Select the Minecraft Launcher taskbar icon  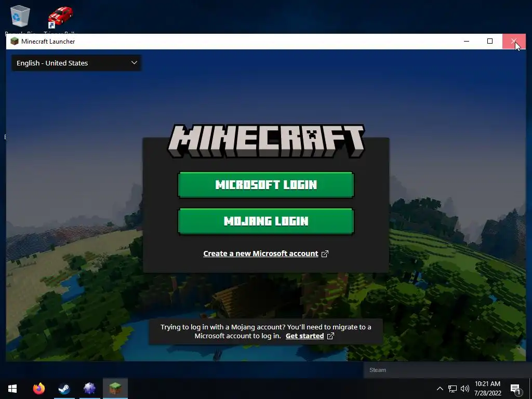pyautogui.click(x=115, y=389)
